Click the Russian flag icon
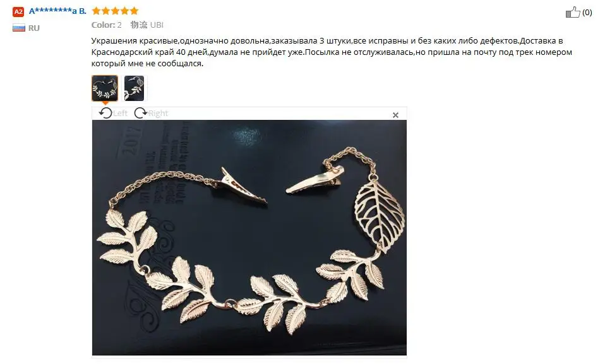 (18, 28)
